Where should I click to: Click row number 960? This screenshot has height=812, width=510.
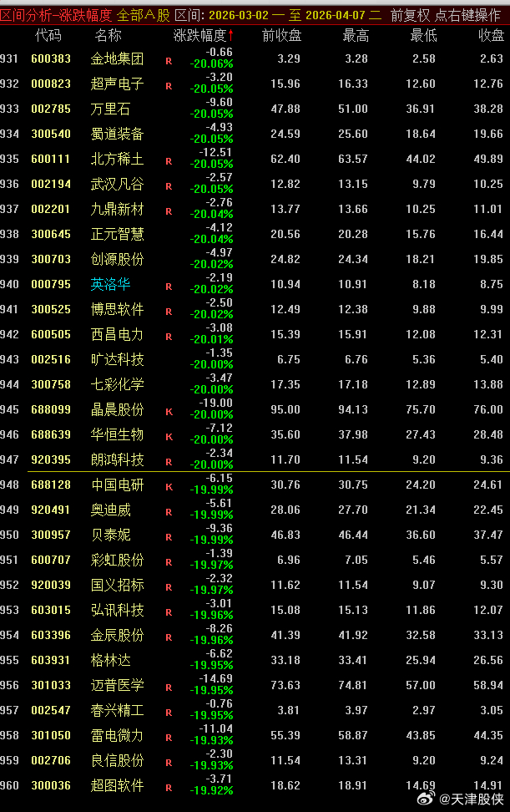tap(9, 785)
